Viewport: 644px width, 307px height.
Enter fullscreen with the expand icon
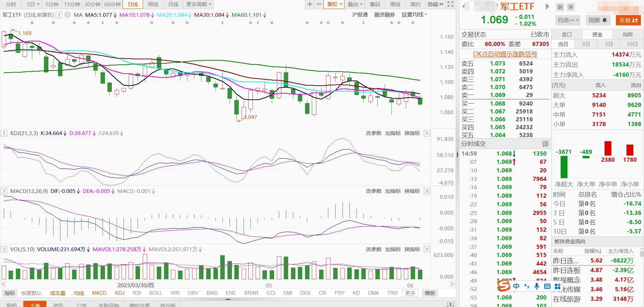tap(451, 4)
